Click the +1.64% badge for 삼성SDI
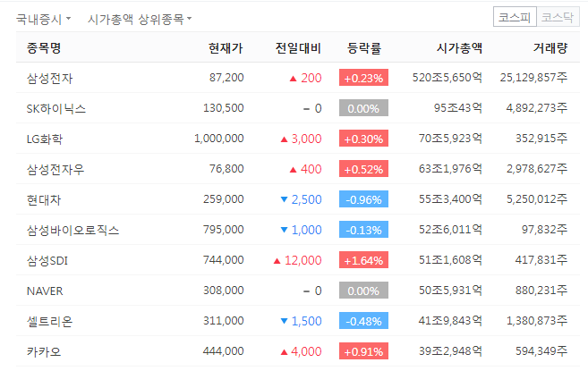This screenshot has width=588, height=371. tap(363, 259)
